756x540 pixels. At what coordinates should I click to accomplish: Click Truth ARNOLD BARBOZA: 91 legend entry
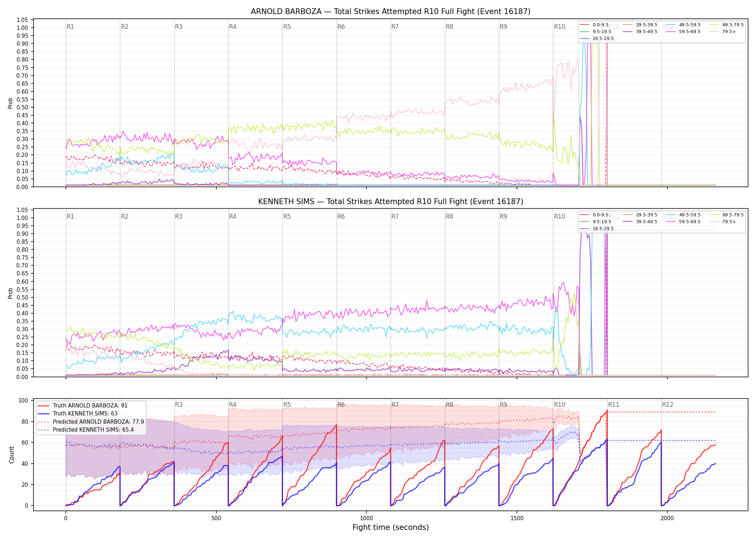82,405
